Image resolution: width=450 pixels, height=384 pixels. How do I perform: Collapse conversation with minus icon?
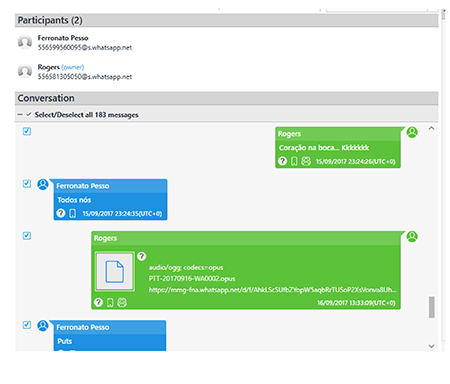pyautogui.click(x=20, y=115)
